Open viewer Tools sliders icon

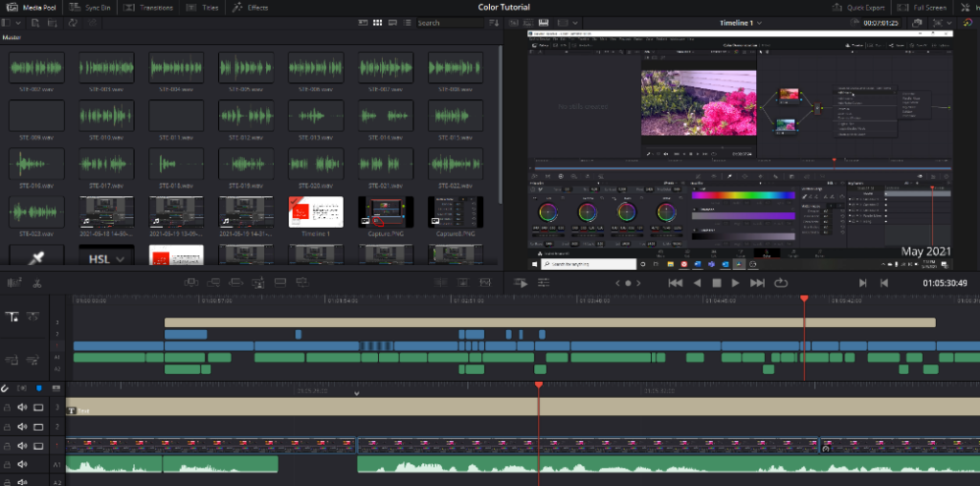544,283
